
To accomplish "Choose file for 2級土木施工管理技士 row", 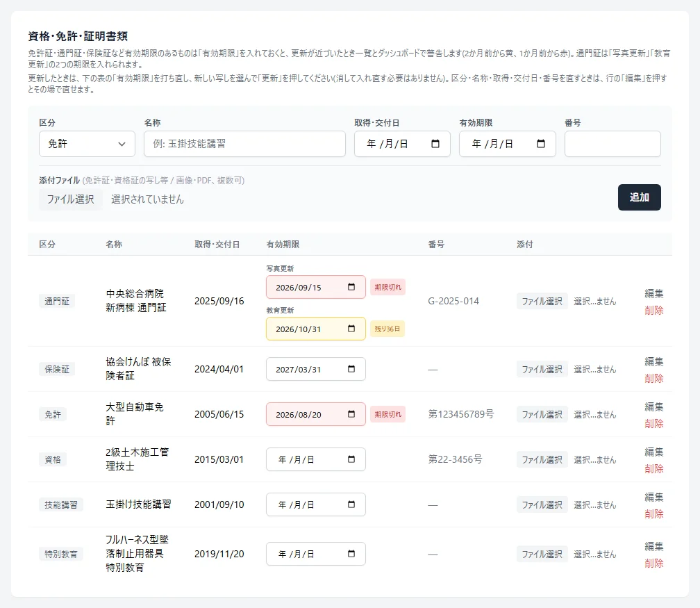I will [542, 460].
